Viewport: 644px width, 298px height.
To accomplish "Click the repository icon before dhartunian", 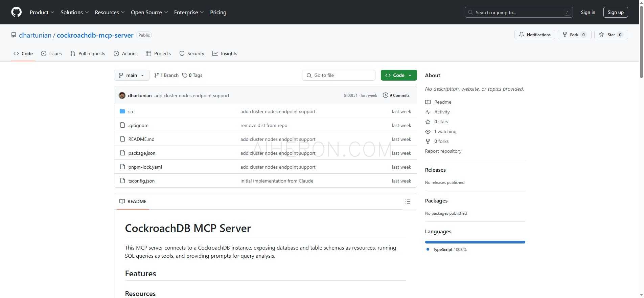I will [14, 35].
